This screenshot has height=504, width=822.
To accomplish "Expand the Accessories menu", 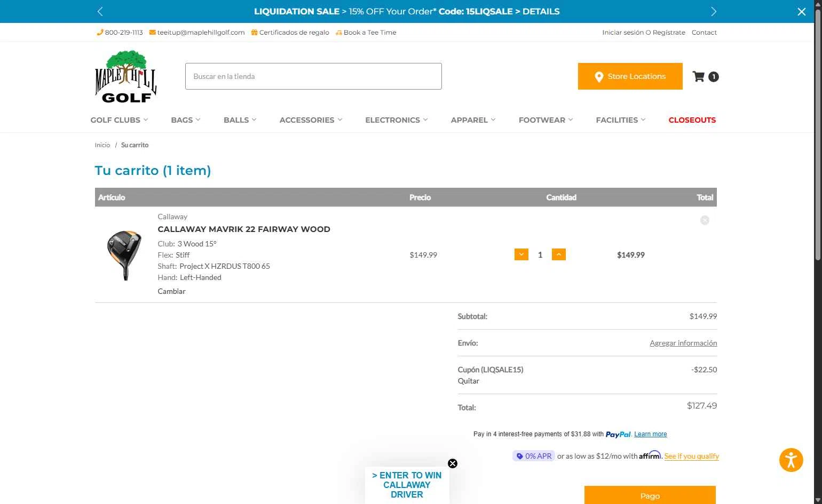I will [x=311, y=120].
